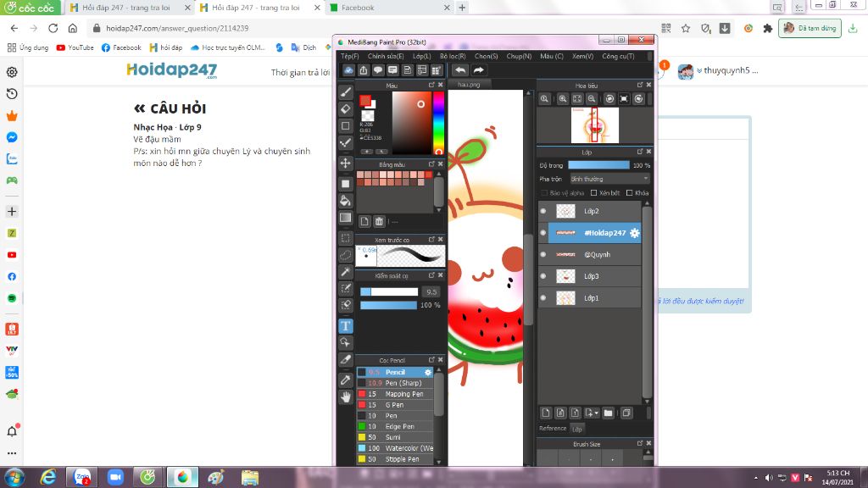
Task: Select the G Pen brush
Action: pos(395,405)
